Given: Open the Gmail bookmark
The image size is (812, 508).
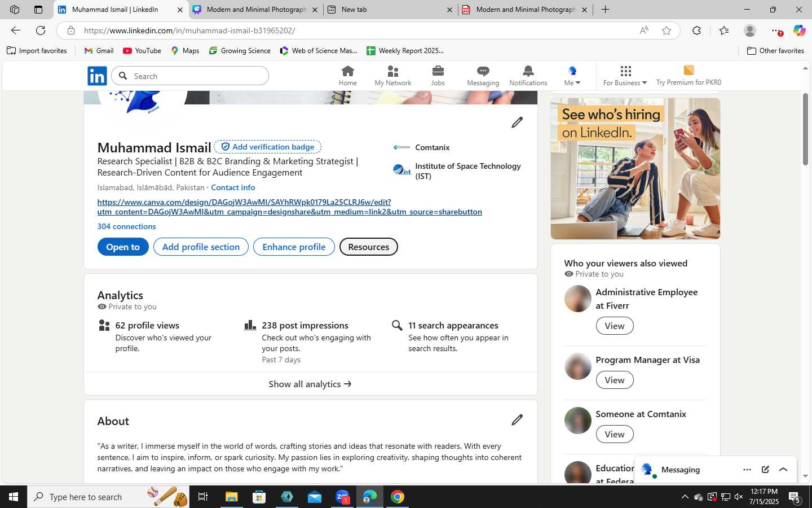Looking at the screenshot, I should tap(99, 51).
